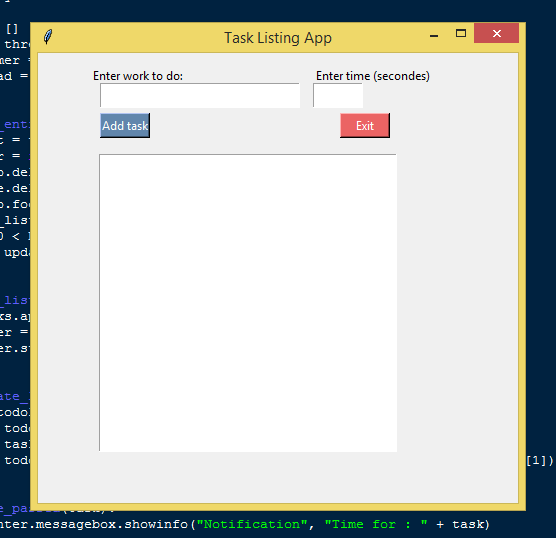Screen dimensions: 556x538
Task: Click the '[]' code fragment at top left
Action: [x=12, y=29]
